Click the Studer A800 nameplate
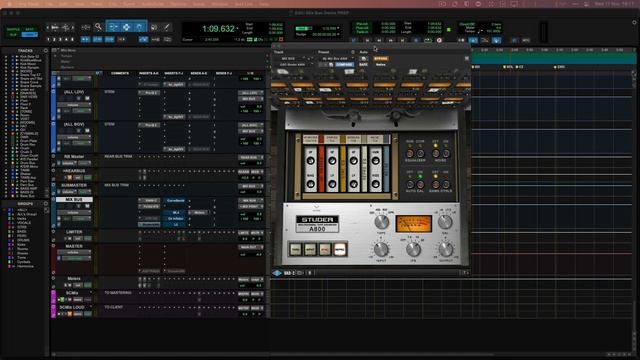The width and height of the screenshot is (640, 360). (317, 224)
